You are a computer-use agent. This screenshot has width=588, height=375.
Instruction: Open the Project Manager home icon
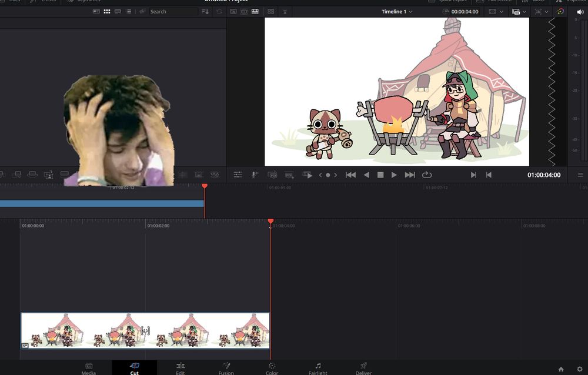pos(561,369)
